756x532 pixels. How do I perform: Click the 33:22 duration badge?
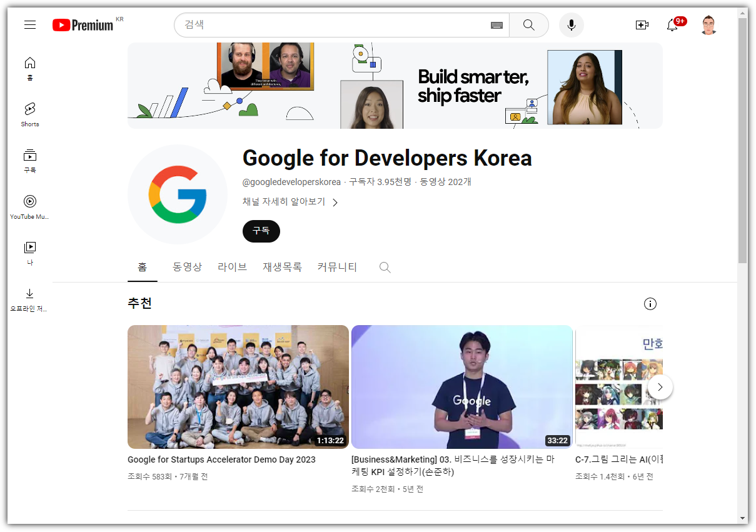(557, 440)
